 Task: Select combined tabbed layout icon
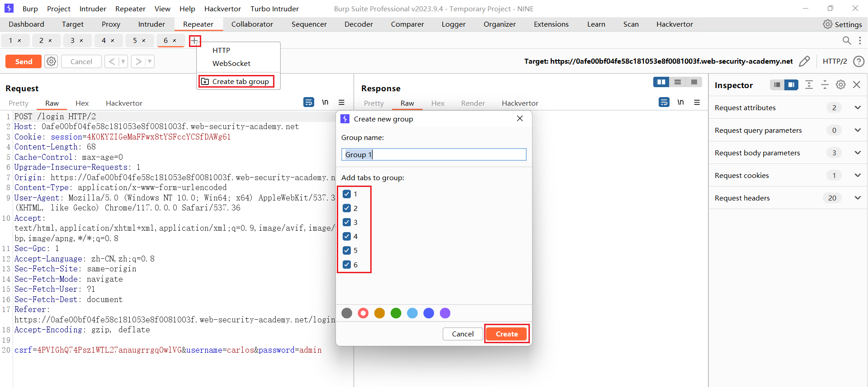tap(694, 82)
